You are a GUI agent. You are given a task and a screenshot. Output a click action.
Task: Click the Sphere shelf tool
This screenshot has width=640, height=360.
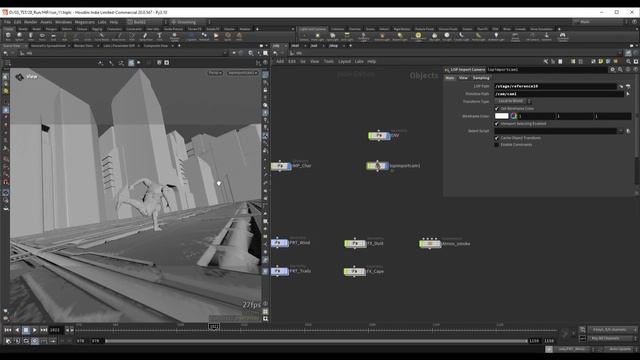click(19, 37)
